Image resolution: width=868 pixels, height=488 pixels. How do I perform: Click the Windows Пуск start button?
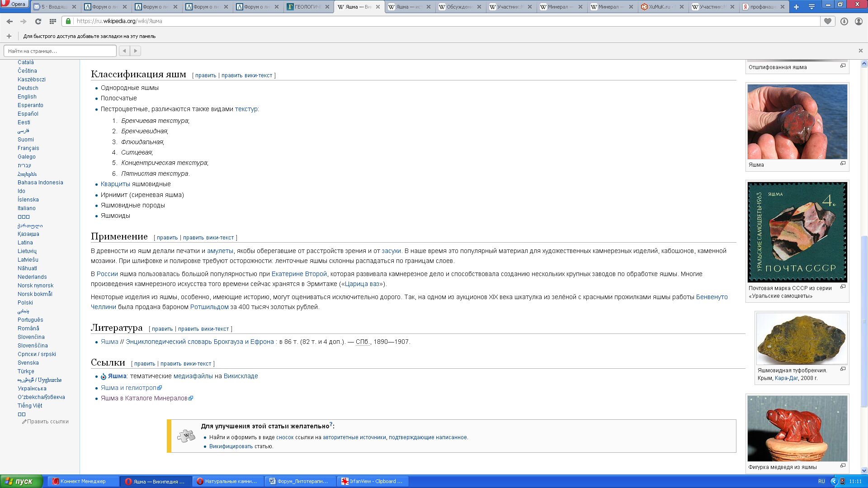[x=21, y=481]
